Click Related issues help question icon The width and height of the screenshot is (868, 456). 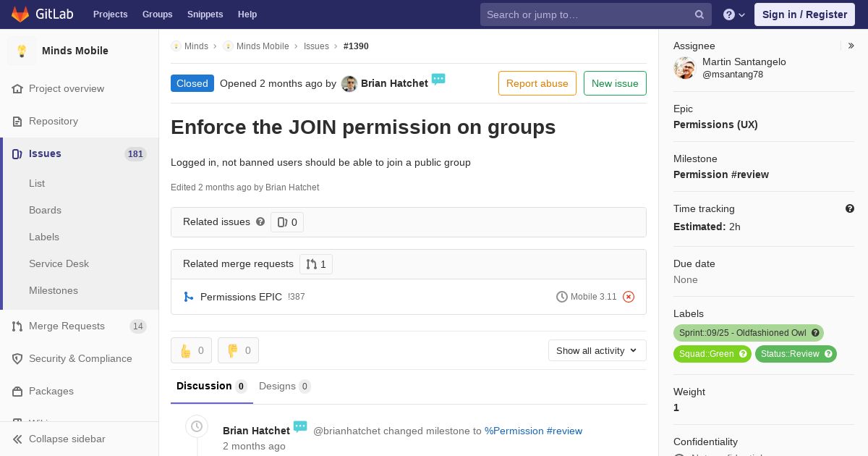click(260, 221)
